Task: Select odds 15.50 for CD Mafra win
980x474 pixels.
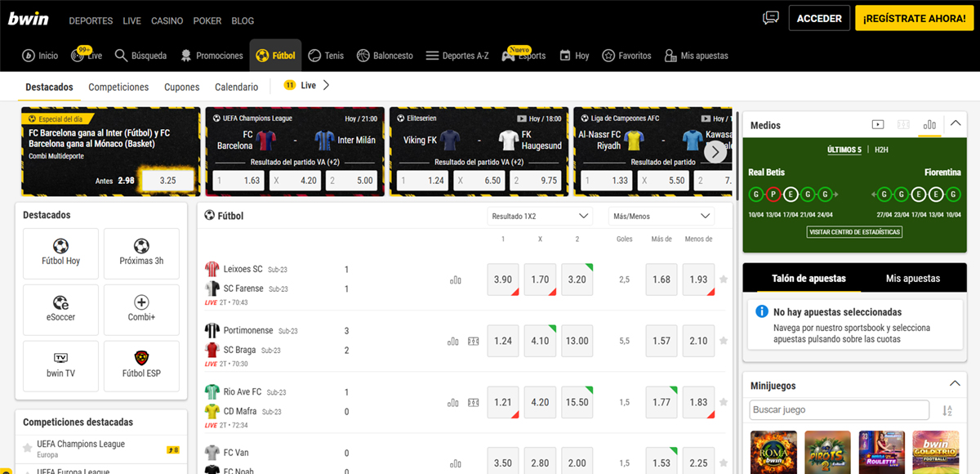Action: (577, 402)
